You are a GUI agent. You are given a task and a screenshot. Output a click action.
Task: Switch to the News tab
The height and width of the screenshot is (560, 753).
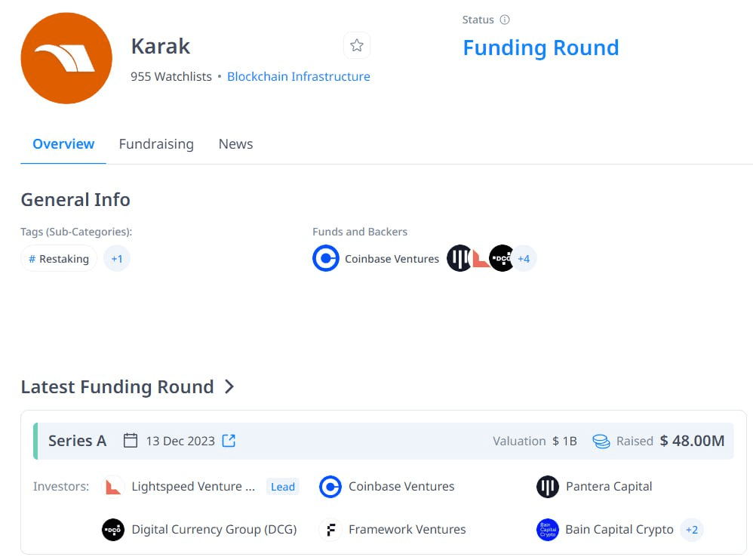(236, 144)
